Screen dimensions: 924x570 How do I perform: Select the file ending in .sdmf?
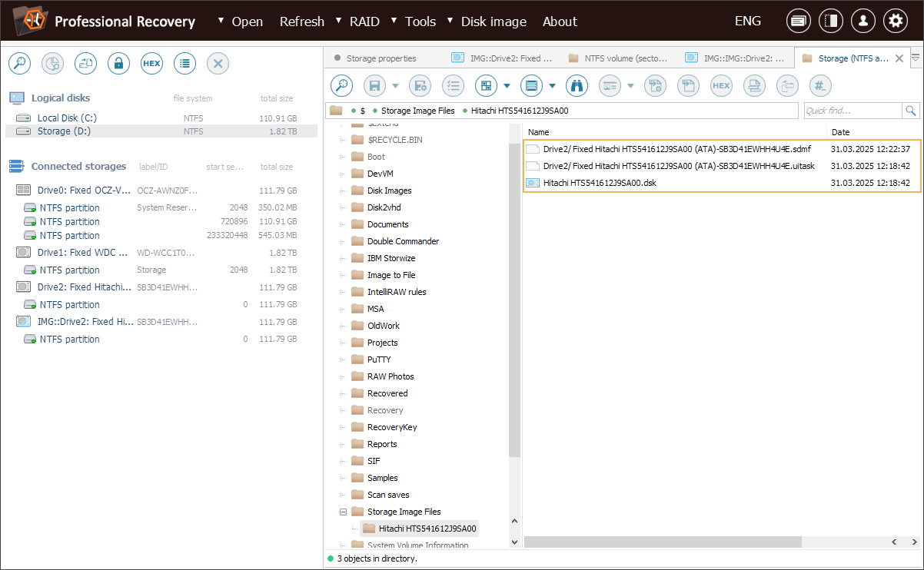pyautogui.click(x=676, y=149)
